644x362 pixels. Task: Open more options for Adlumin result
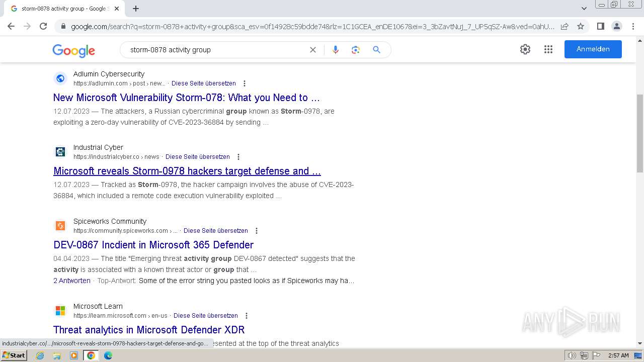pos(245,83)
